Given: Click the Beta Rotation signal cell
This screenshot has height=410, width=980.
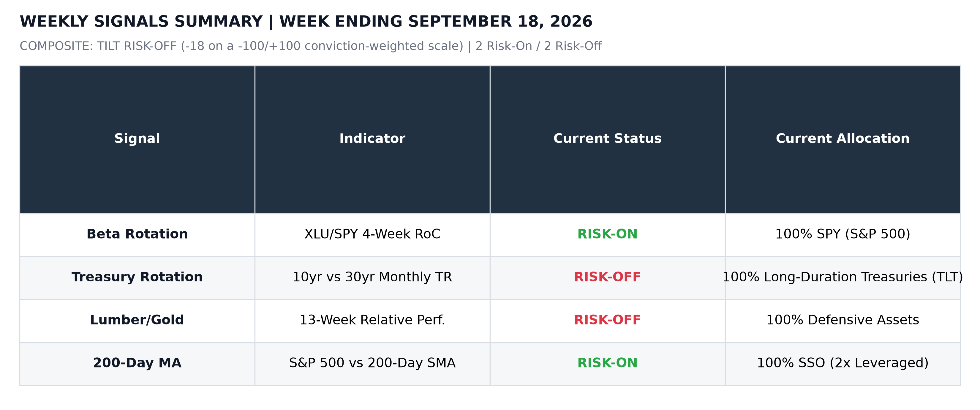Looking at the screenshot, I should tap(137, 234).
